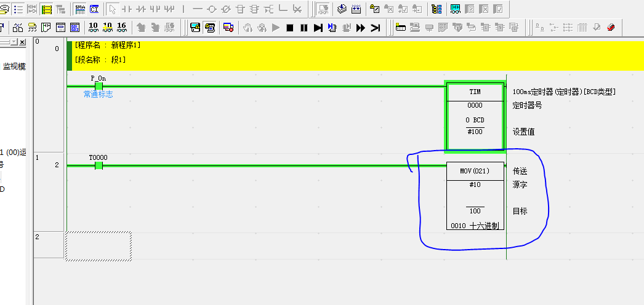Screen dimensions: 644x305
Task: Open the side panel dropdown arrow
Action: pyautogui.click(x=14, y=42)
